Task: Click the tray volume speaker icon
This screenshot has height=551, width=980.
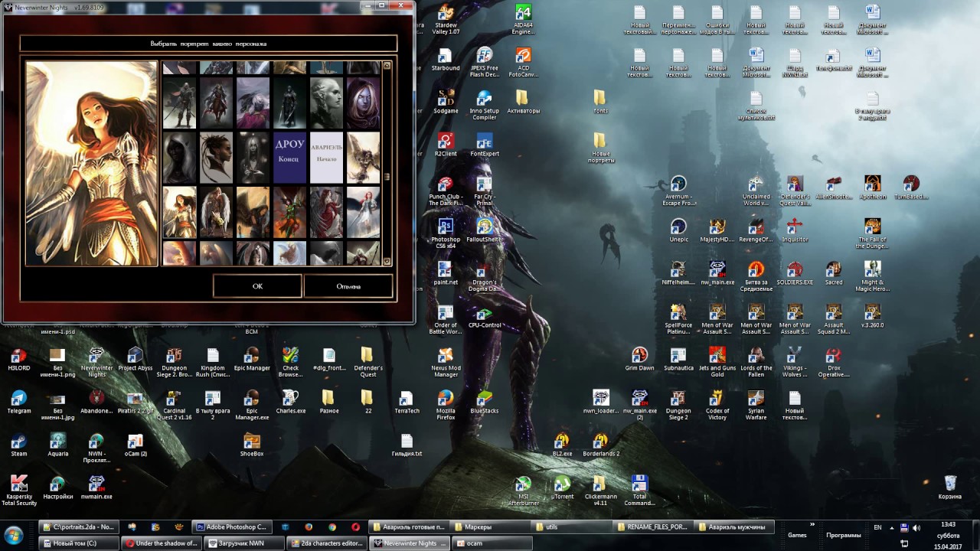Action: pos(916,527)
